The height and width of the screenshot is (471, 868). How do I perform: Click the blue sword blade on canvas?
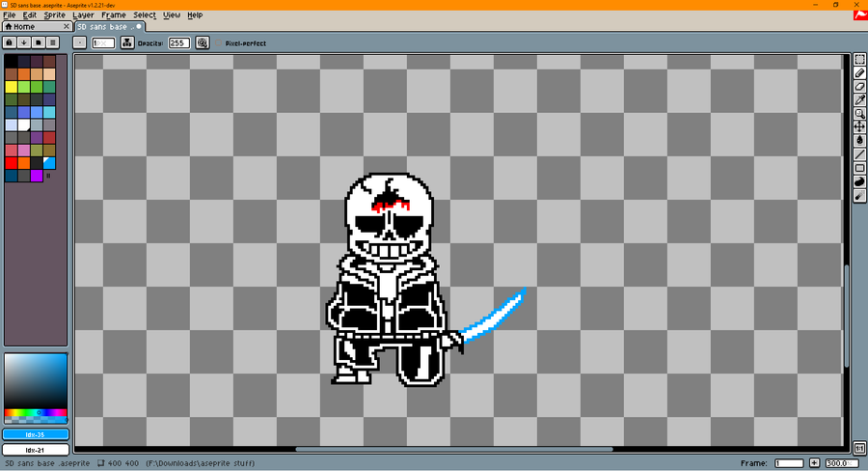[492, 317]
